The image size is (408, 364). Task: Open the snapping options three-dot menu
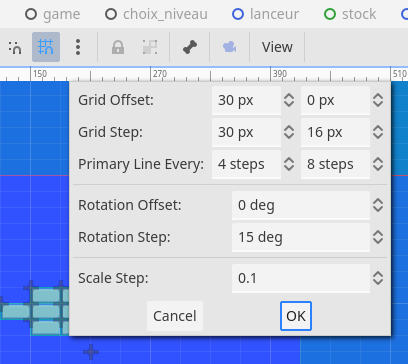[78, 47]
